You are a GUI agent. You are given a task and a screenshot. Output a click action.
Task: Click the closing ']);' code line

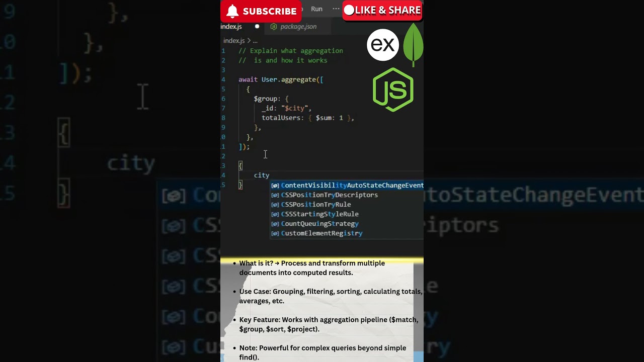tap(244, 147)
